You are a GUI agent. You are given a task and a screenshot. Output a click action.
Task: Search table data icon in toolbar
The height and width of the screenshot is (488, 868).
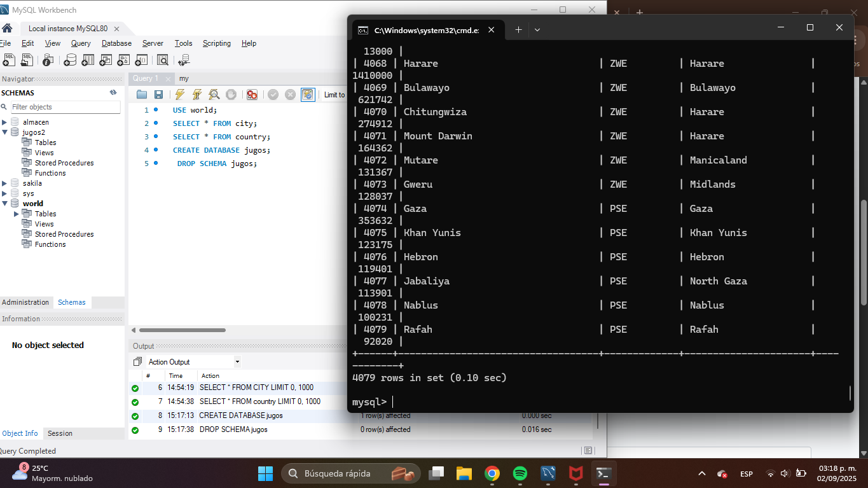tap(163, 60)
